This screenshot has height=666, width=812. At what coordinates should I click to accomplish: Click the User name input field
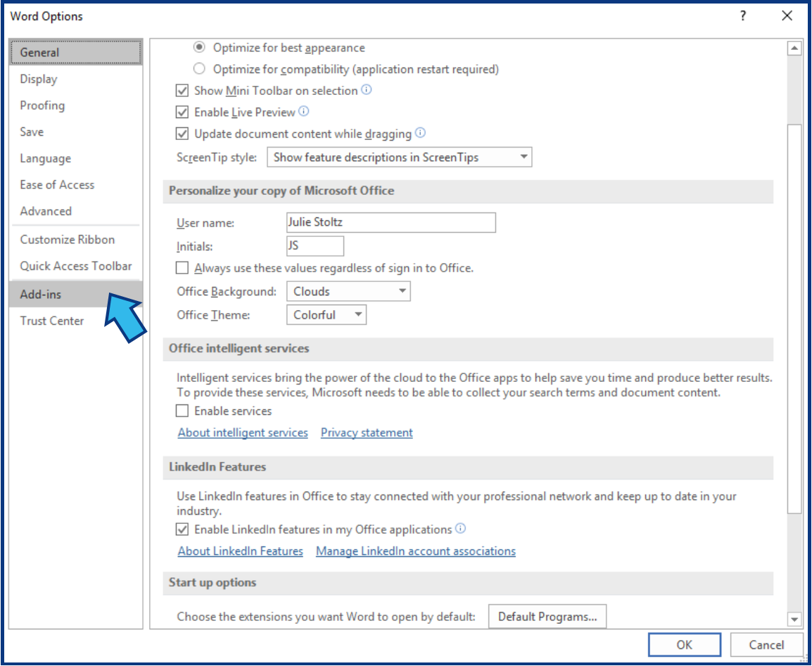(391, 222)
